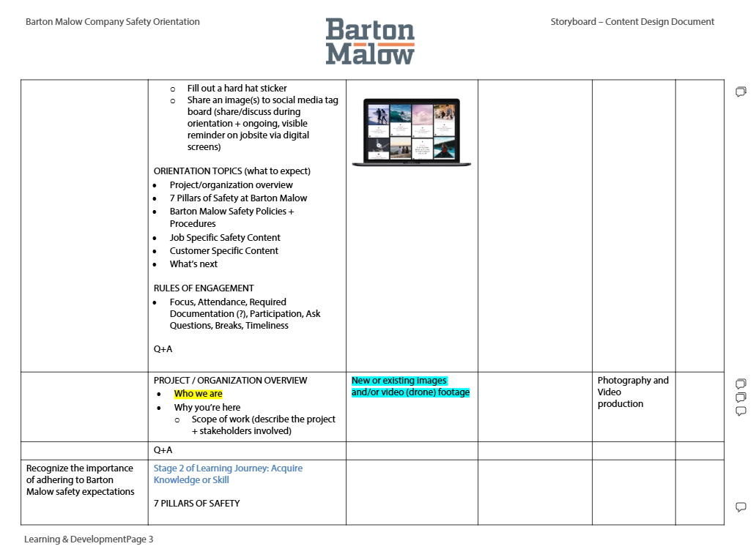Click the yellow highlighted 'Who we are' text
Screen dimensions: 756x549
[199, 394]
